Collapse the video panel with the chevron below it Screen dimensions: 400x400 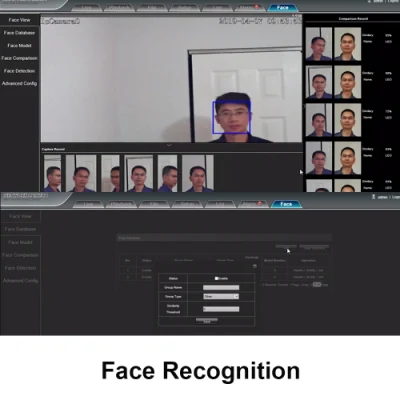coord(169,145)
